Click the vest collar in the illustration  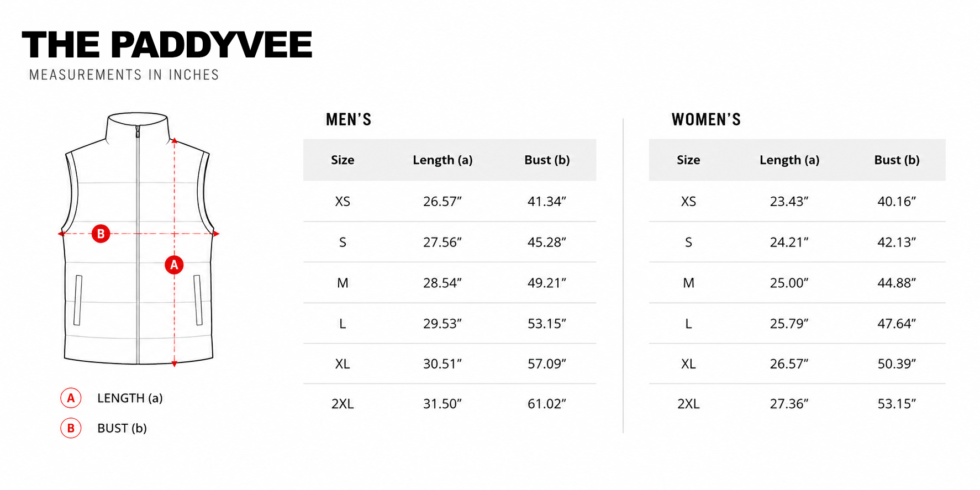tap(138, 126)
